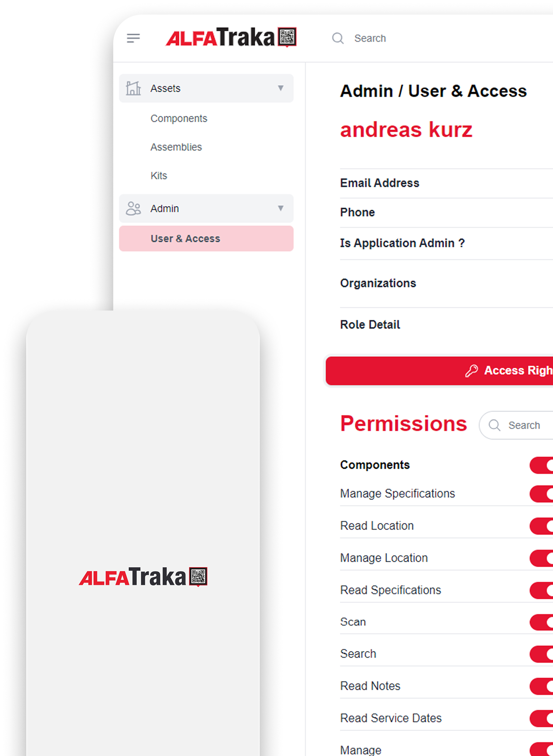Toggle the Components permission switch
Viewport: 553px width, 756px height.
point(541,465)
